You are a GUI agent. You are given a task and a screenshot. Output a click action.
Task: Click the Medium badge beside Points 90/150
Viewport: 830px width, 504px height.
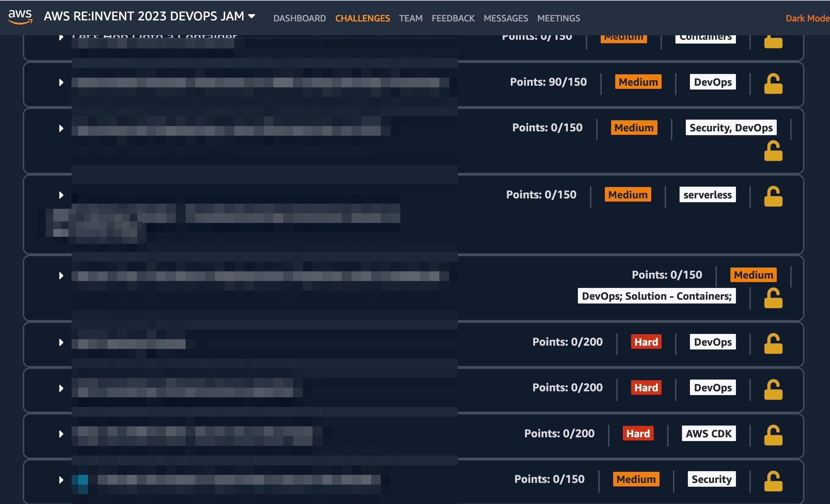(638, 82)
